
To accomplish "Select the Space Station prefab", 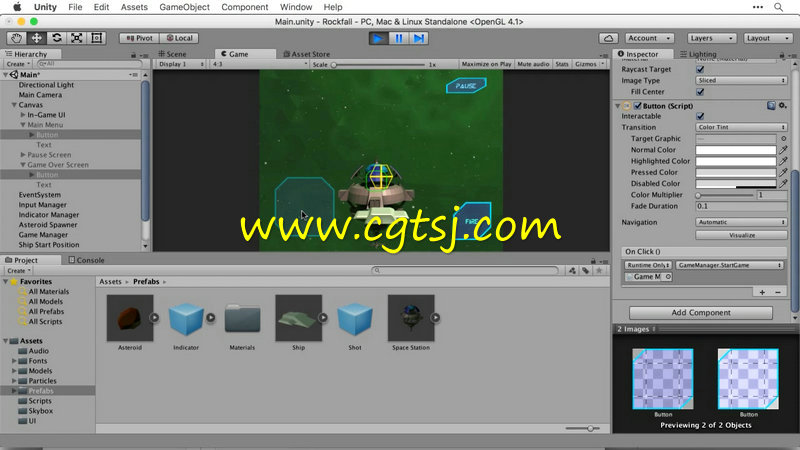I will coord(411,318).
